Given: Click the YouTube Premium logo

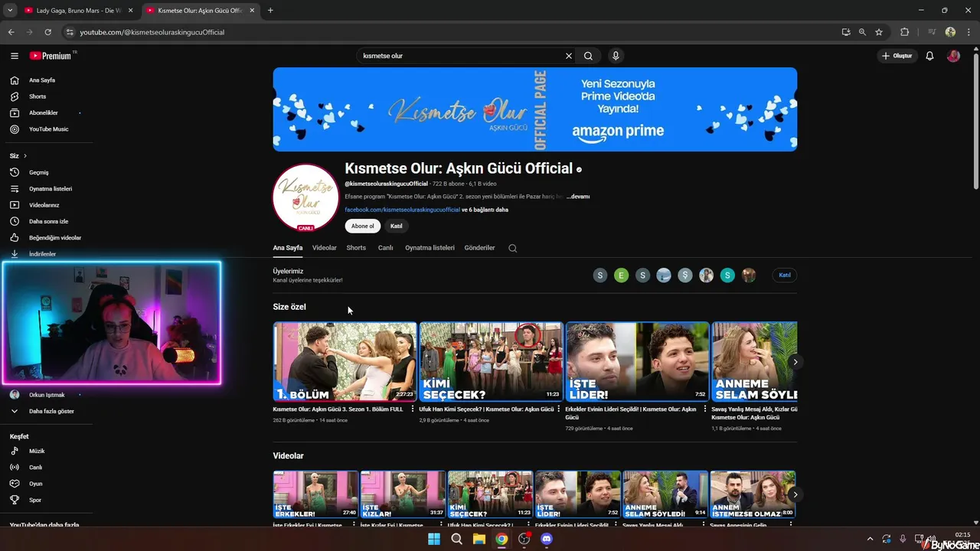Looking at the screenshot, I should pos(52,56).
